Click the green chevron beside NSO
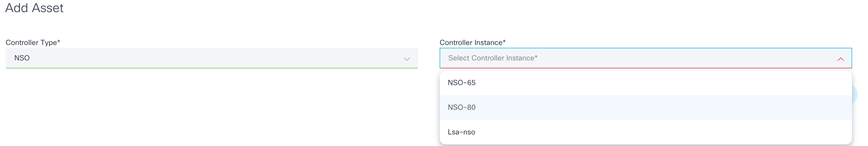Viewport: 868px width, 146px height. pos(407,59)
